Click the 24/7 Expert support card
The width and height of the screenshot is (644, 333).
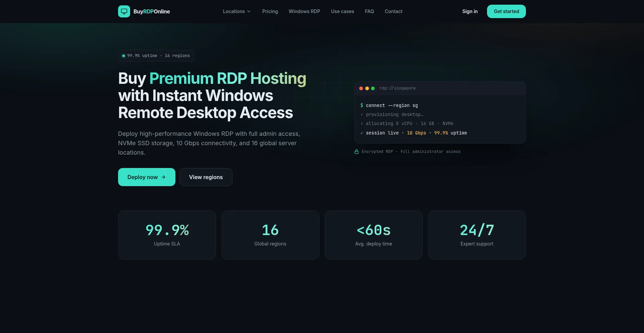[x=477, y=235]
